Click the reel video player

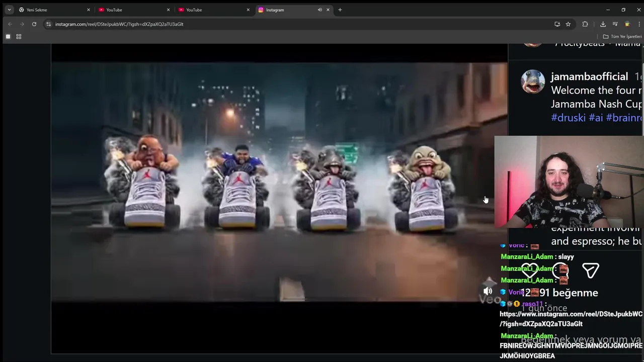point(279,182)
